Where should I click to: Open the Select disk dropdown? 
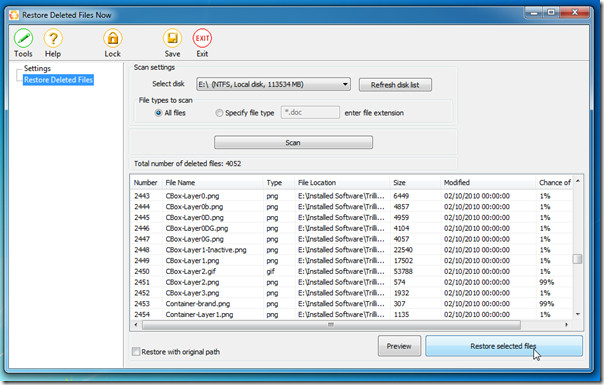coord(273,84)
